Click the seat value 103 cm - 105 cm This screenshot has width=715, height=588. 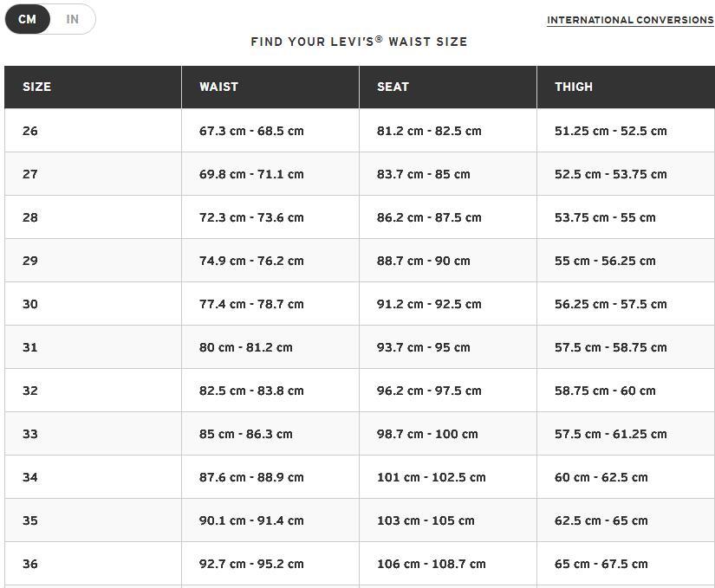click(x=426, y=520)
